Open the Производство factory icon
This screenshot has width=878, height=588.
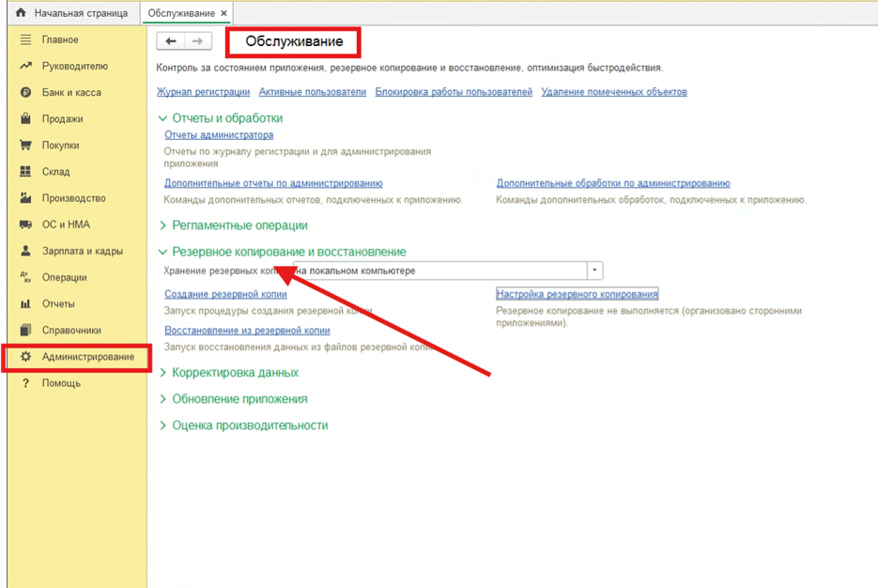[25, 198]
